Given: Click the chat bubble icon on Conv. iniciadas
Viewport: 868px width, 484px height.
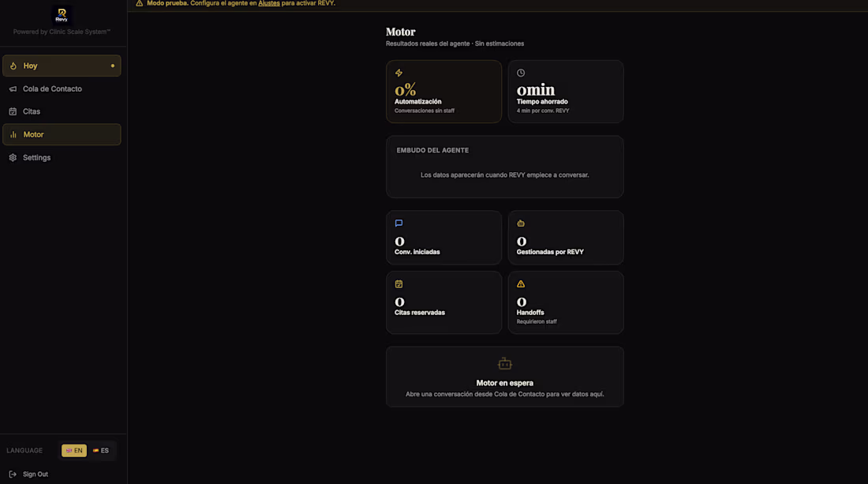Looking at the screenshot, I should (398, 223).
